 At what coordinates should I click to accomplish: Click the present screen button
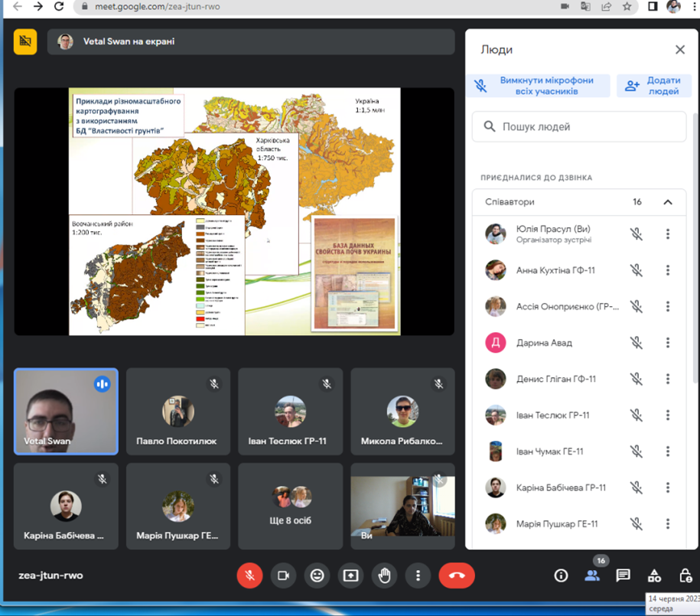pos(350,575)
